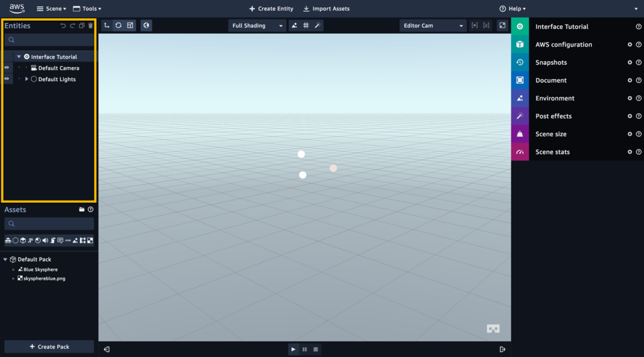This screenshot has height=357, width=644.
Task: Open the top-right account dropdown arrow
Action: [636, 9]
